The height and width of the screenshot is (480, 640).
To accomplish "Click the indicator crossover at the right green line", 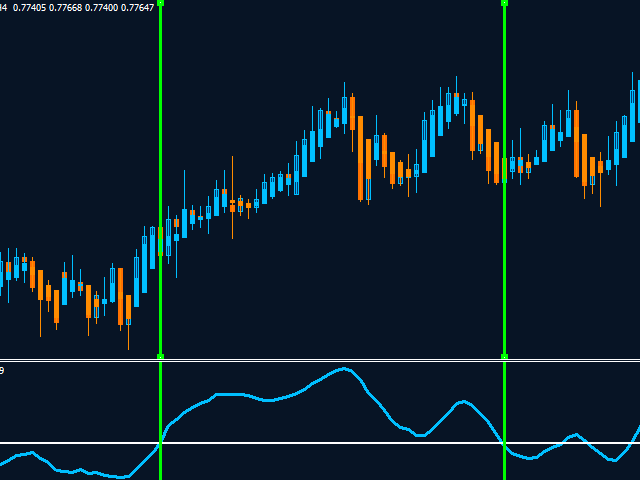I will pos(504,443).
